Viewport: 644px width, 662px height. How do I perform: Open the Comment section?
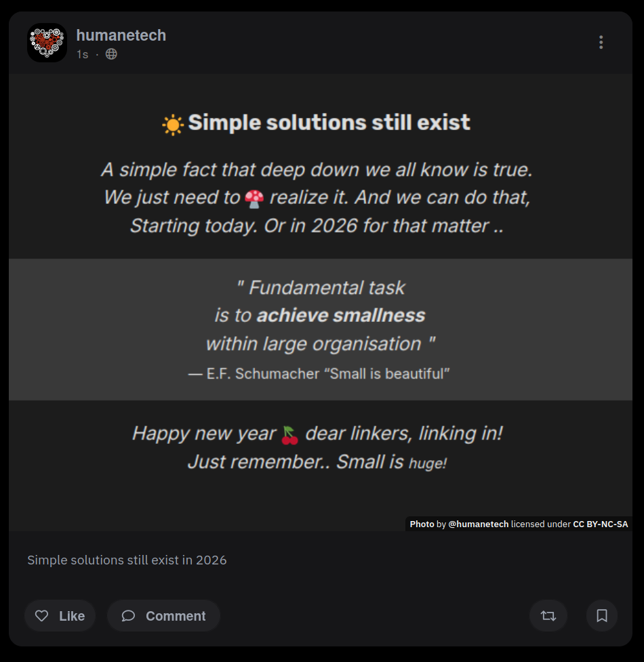pos(163,616)
